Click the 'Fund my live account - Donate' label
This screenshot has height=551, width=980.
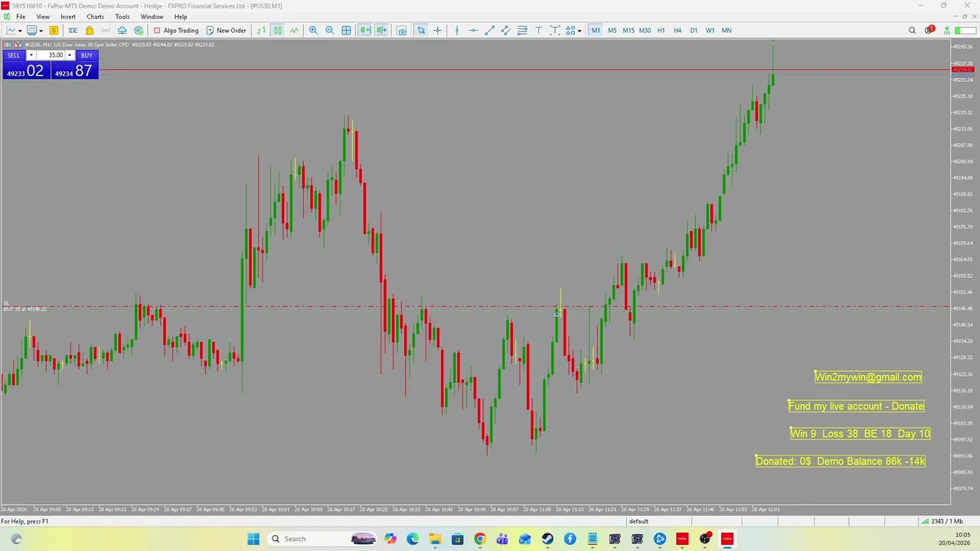856,406
